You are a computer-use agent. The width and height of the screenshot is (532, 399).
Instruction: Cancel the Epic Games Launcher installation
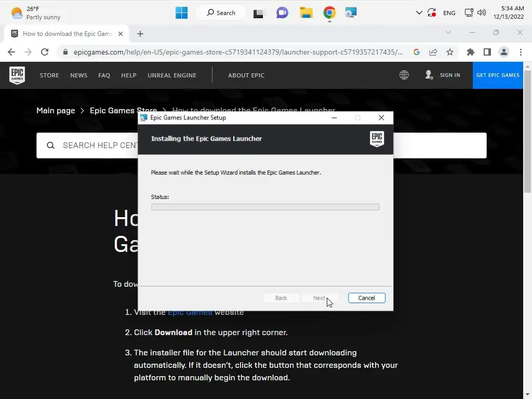click(x=366, y=298)
